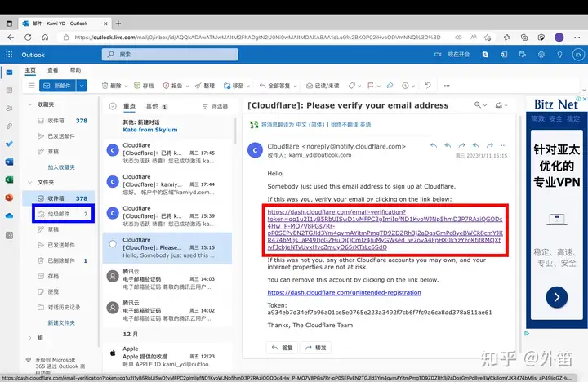The image size is (588, 382).
Task: Collapse the Favorites section chevron
Action: [x=30, y=104]
